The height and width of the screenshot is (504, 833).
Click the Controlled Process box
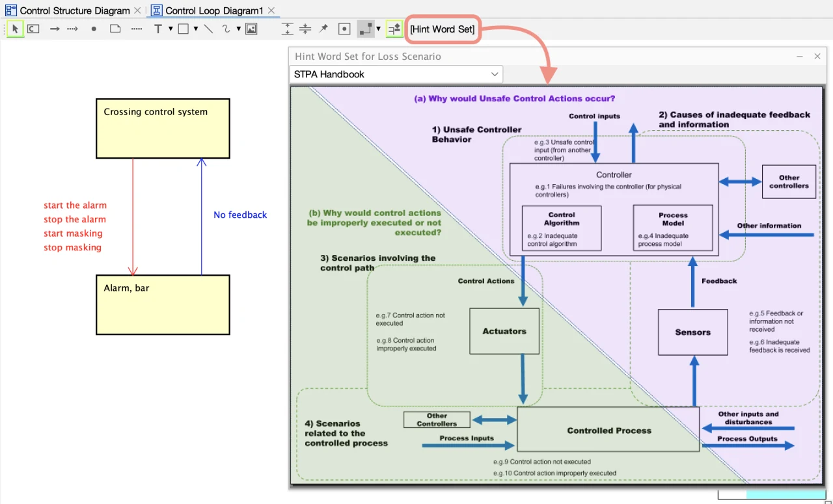tap(608, 430)
